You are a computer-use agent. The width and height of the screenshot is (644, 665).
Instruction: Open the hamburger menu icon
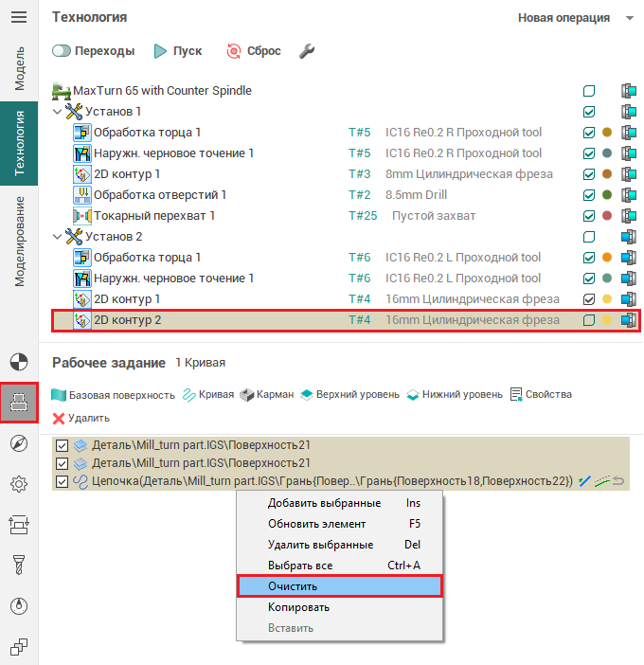[x=19, y=17]
